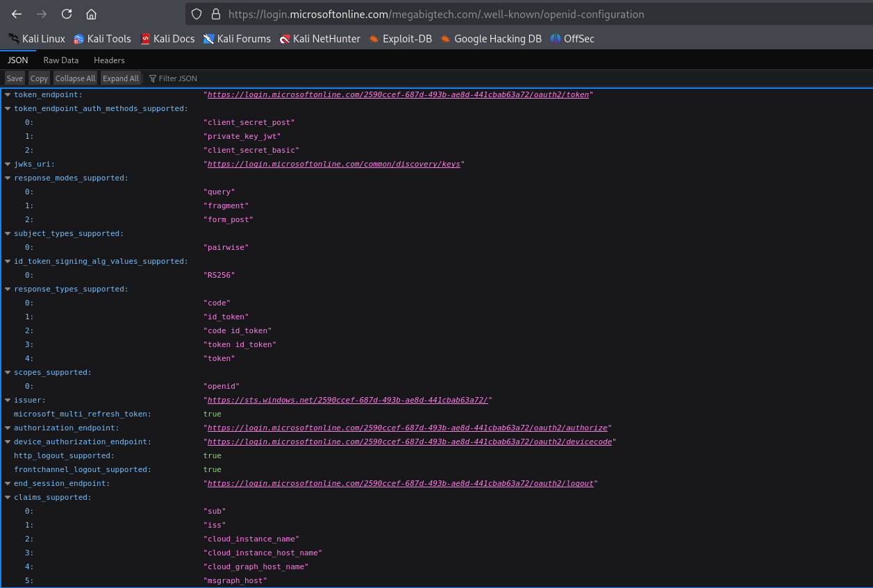The height and width of the screenshot is (588, 873).
Task: Switch to the Raw Data tab
Action: pos(61,60)
